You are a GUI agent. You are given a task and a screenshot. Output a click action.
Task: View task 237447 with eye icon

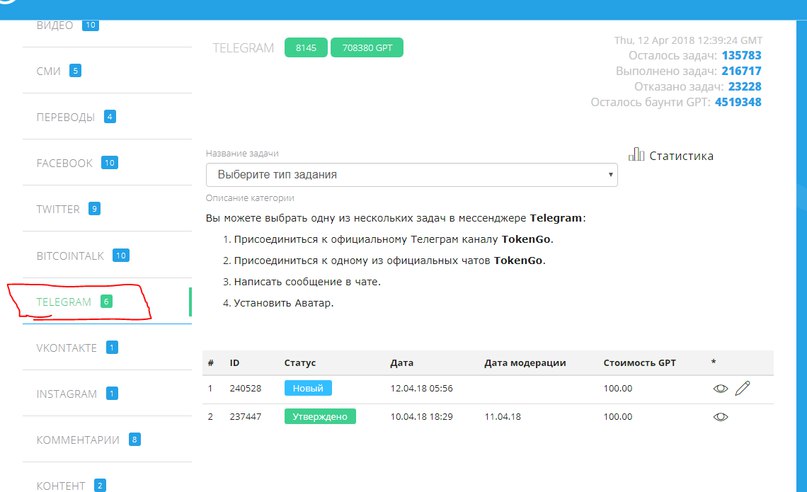click(721, 417)
